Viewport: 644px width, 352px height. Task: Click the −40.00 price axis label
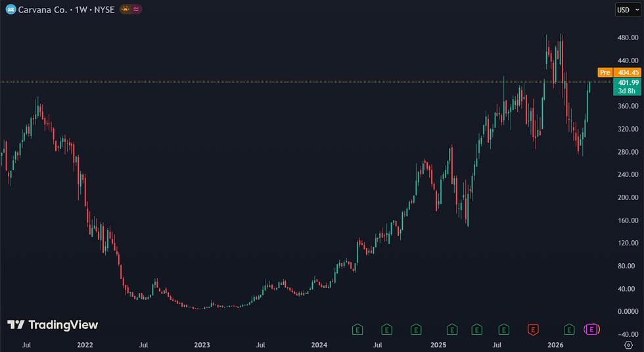pos(628,334)
